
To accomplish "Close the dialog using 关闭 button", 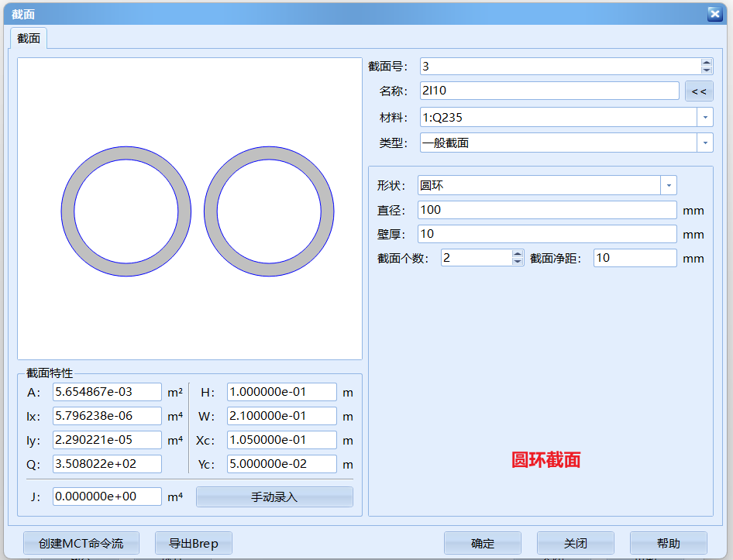I will (x=575, y=542).
